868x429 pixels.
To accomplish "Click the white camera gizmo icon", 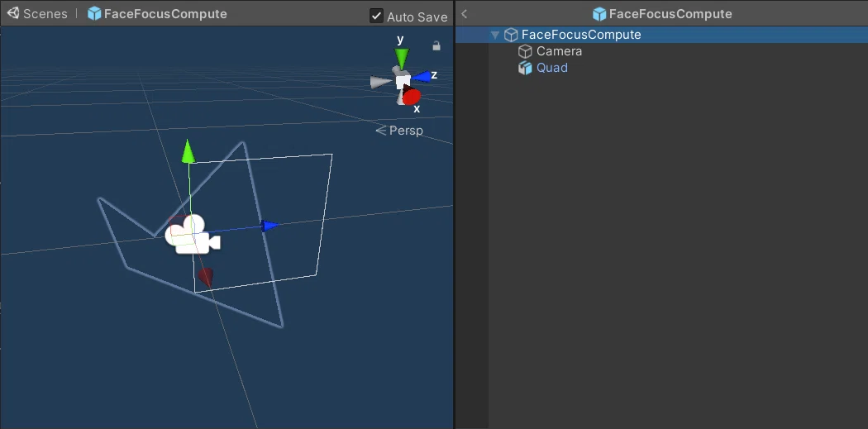I will (x=193, y=236).
